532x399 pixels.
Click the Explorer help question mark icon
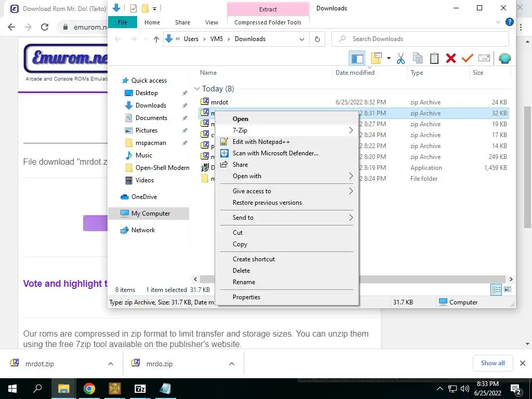[509, 22]
